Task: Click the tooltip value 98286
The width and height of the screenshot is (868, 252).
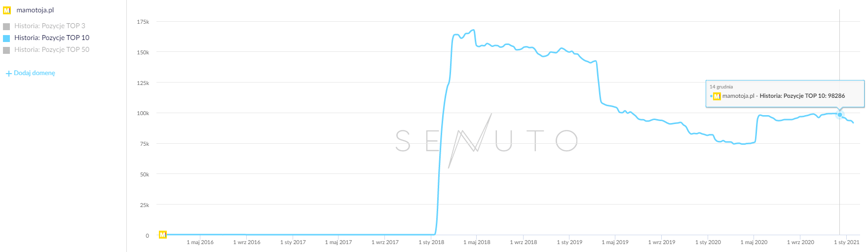Action: [836, 96]
